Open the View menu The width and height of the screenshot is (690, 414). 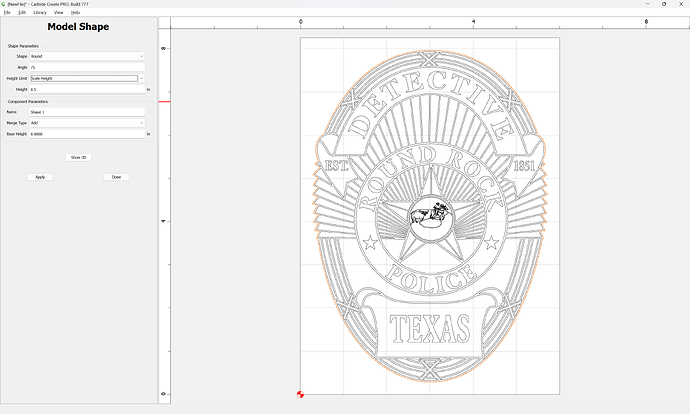pyautogui.click(x=59, y=12)
